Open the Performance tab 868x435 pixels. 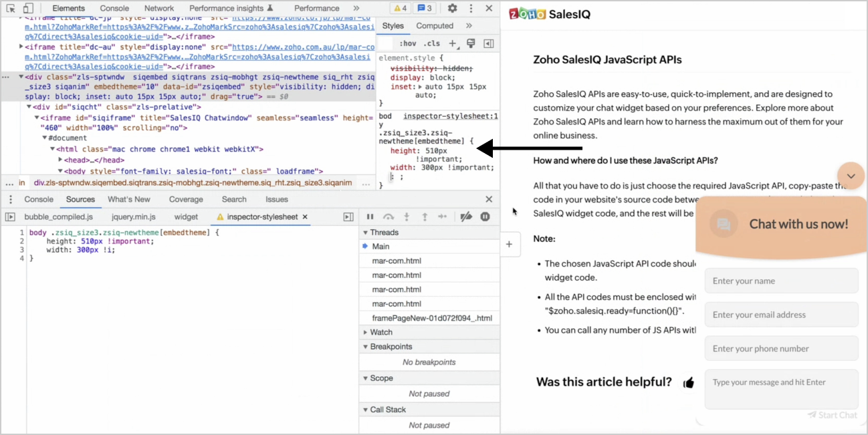point(317,9)
